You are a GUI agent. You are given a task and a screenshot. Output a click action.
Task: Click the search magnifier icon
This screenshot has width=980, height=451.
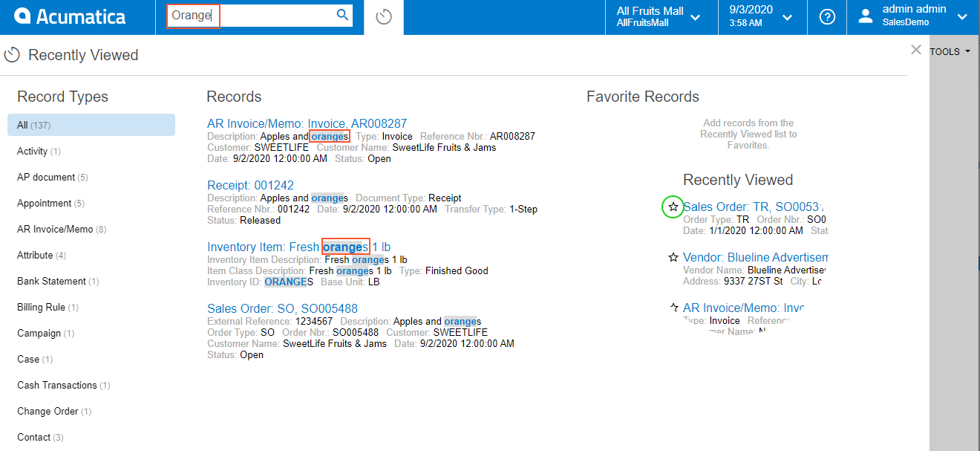coord(342,15)
